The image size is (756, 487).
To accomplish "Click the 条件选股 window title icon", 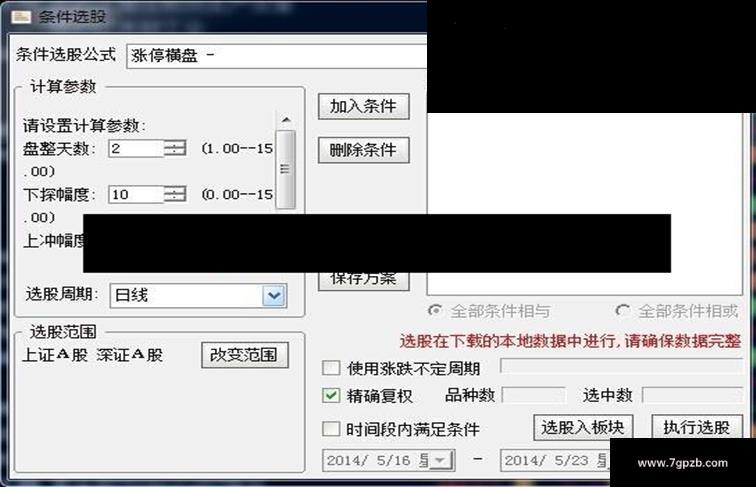I will pyautogui.click(x=21, y=17).
